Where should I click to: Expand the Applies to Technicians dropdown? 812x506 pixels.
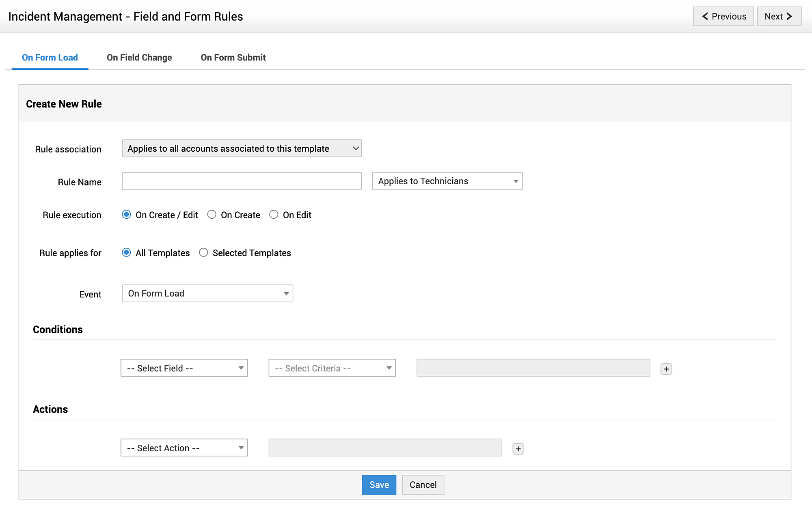coord(447,181)
